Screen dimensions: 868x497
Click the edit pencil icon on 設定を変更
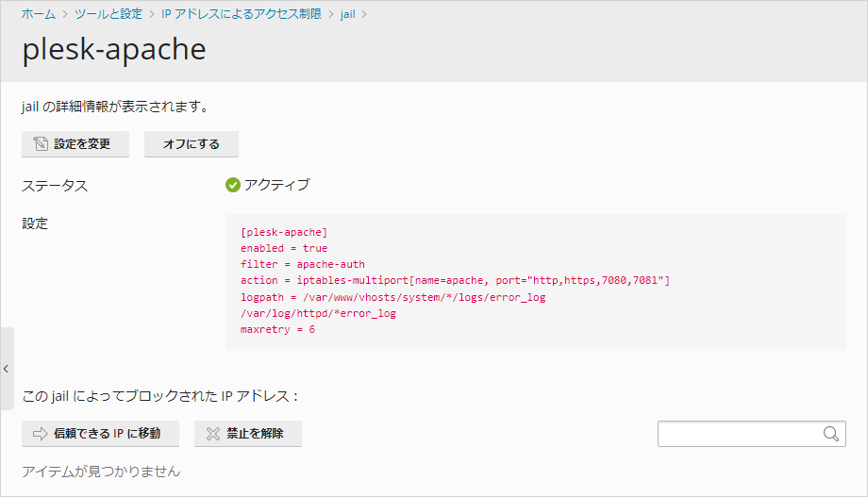[41, 144]
